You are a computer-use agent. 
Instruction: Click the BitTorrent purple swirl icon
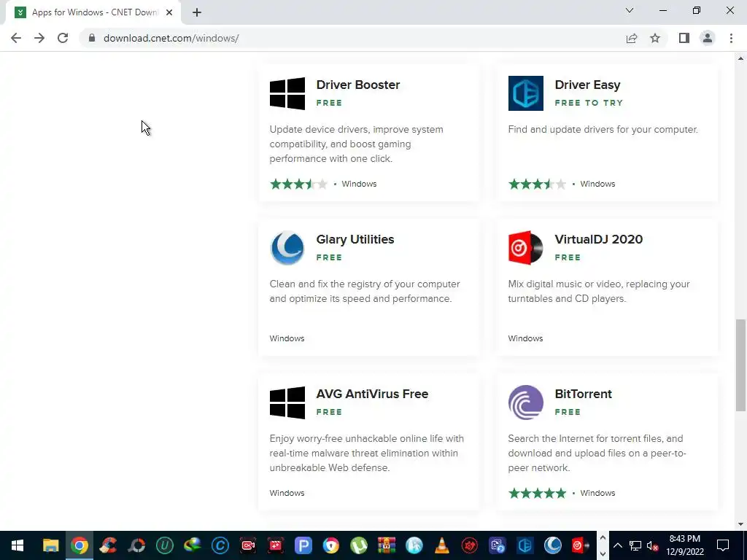525,402
